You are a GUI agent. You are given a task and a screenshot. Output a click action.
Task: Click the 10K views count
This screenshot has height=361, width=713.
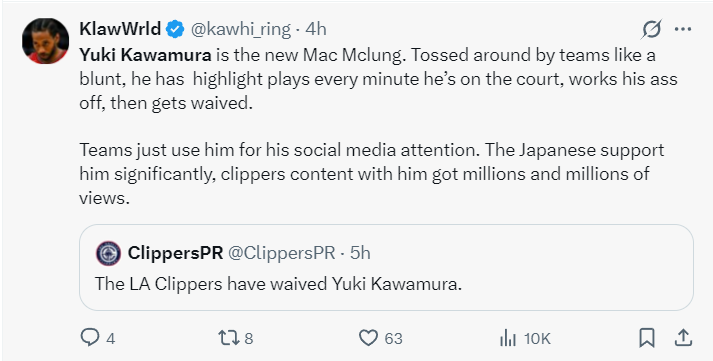click(x=537, y=339)
